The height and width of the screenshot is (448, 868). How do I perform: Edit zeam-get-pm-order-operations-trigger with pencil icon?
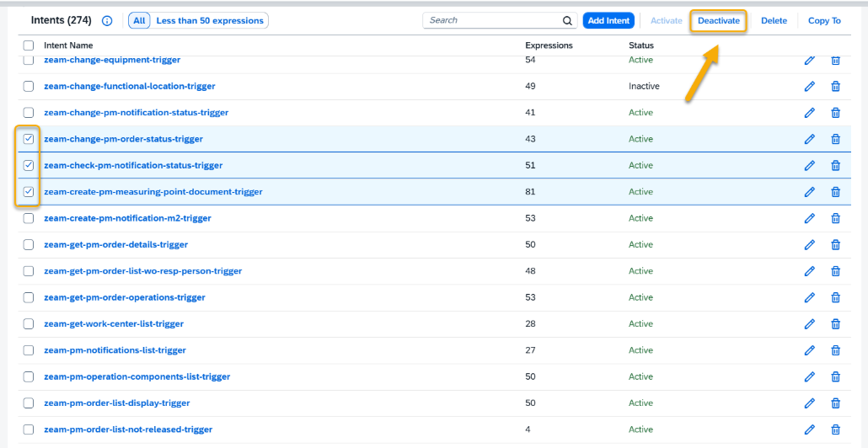coord(810,297)
